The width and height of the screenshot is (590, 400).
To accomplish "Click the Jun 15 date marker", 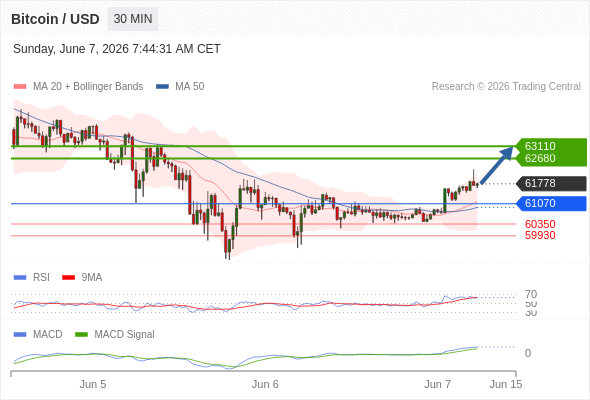I will click(x=506, y=384).
